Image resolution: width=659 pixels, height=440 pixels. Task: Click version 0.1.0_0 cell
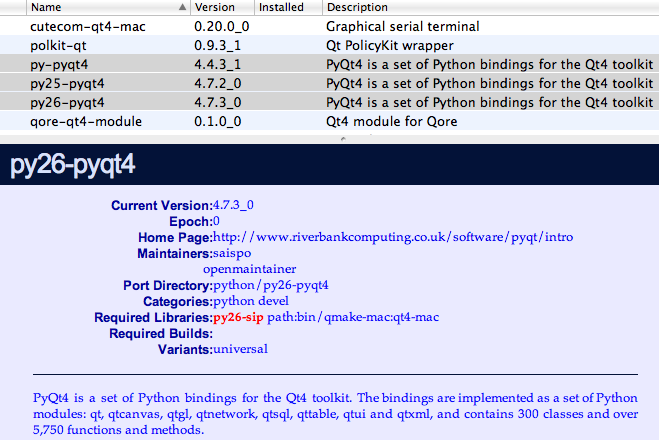click(x=218, y=121)
